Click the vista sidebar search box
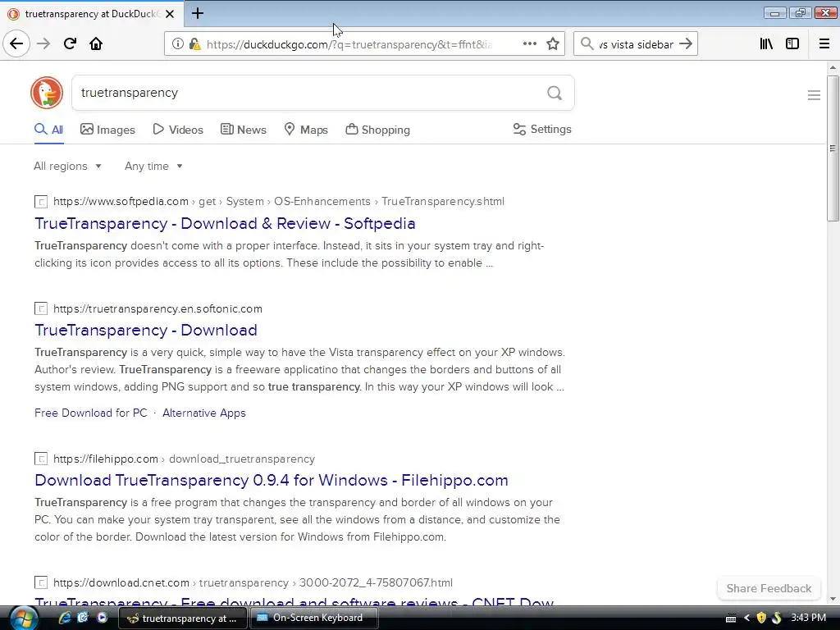Screen dimensions: 840x630 (636, 44)
